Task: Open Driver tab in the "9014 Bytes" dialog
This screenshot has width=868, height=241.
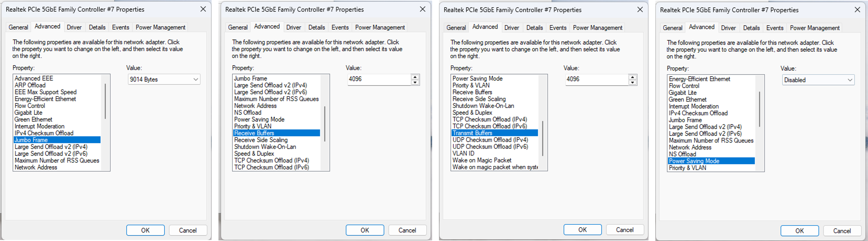Action: (74, 27)
